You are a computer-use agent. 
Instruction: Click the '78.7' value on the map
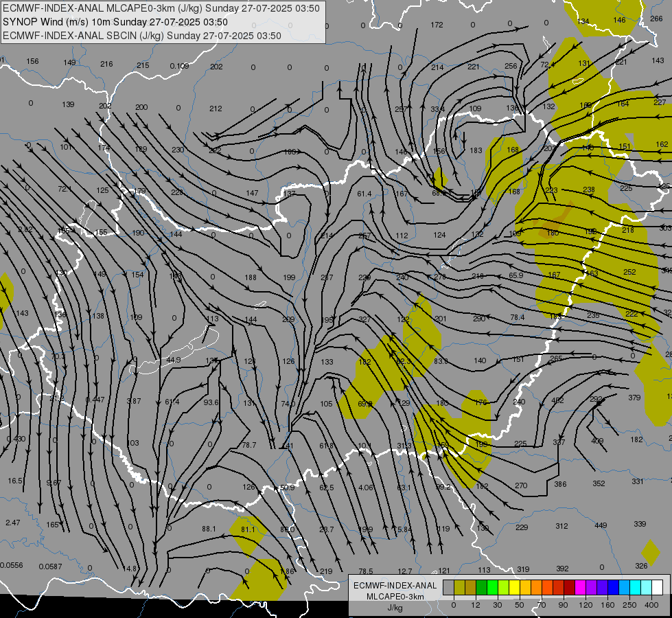coord(249,445)
